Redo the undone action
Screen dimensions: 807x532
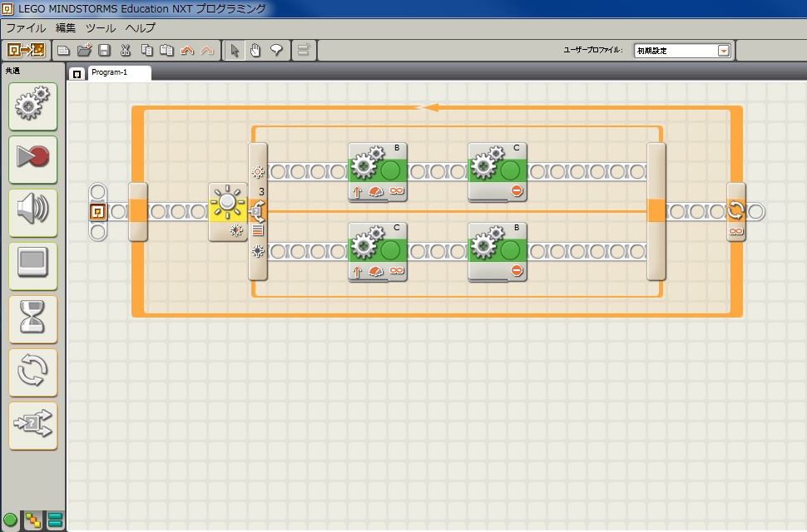point(207,51)
